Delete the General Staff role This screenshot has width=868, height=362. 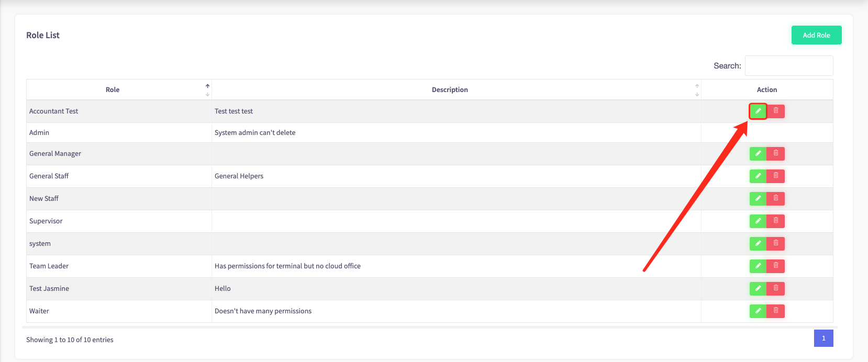[776, 176]
